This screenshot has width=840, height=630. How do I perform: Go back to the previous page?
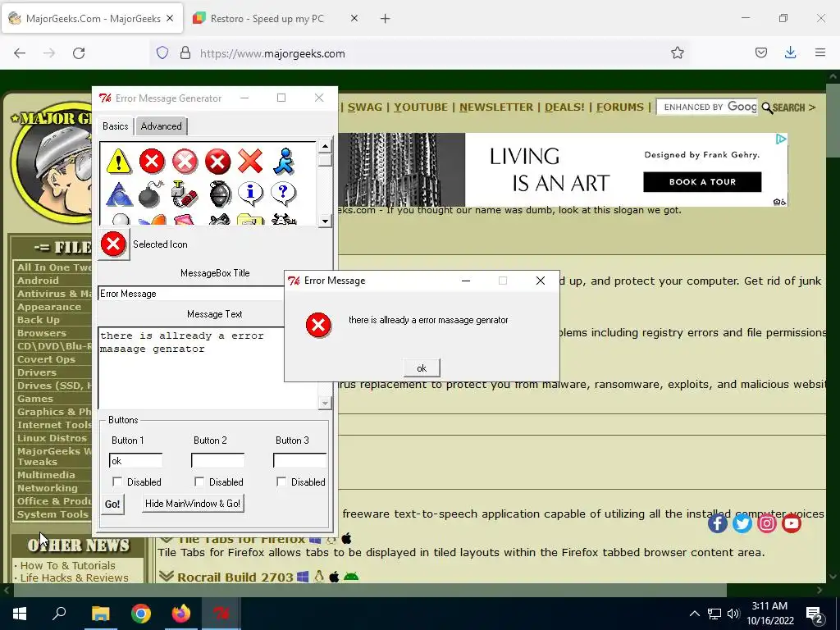(20, 52)
